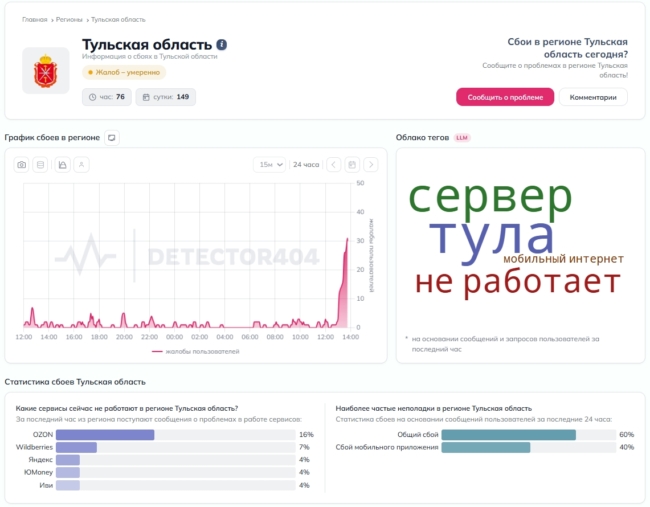Image resolution: width=650 pixels, height=507 pixels.
Task: Go to next period with right arrow
Action: (371, 165)
